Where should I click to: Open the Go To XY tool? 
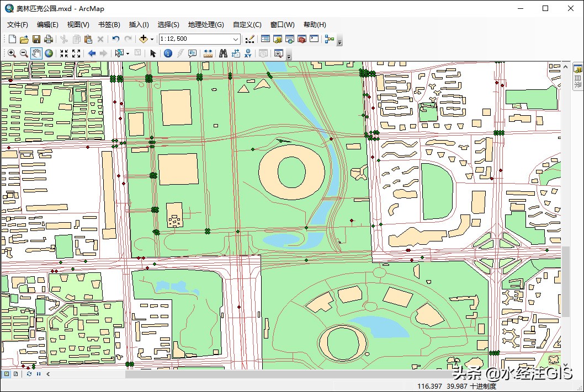coord(249,53)
